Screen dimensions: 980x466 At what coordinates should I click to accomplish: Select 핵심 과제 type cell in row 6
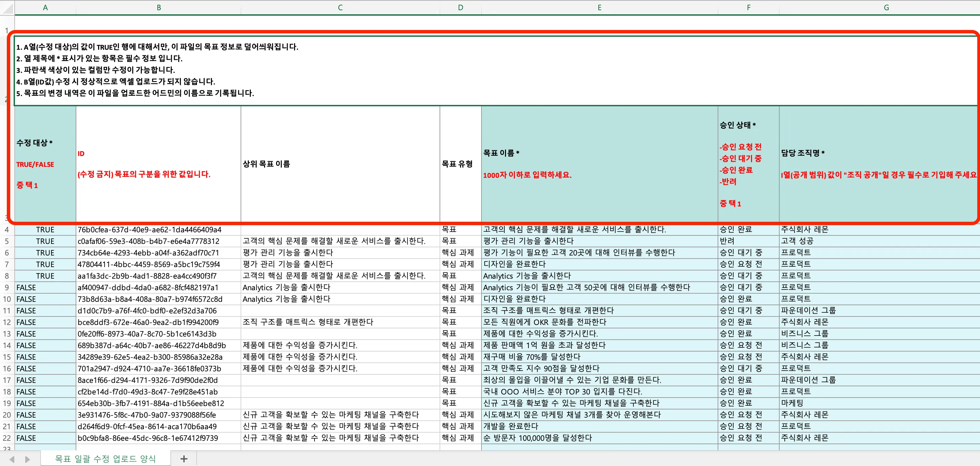point(460,253)
